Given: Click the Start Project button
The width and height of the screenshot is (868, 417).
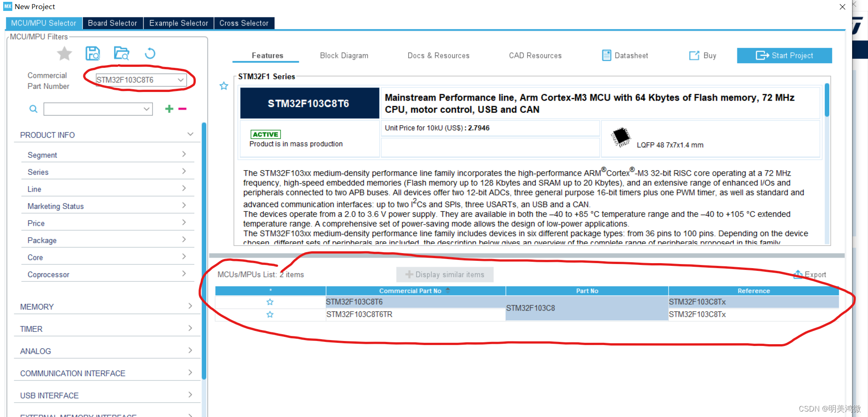Looking at the screenshot, I should pyautogui.click(x=784, y=56).
